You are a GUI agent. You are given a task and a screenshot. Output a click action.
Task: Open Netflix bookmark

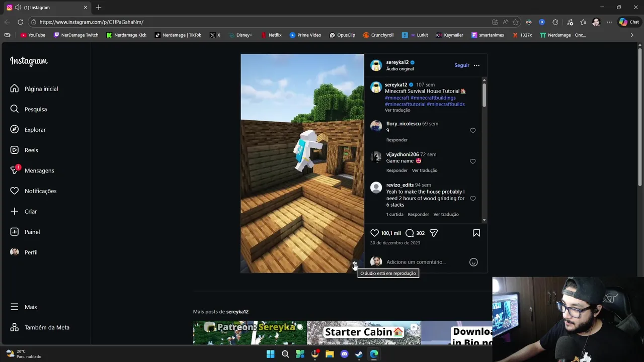271,35
